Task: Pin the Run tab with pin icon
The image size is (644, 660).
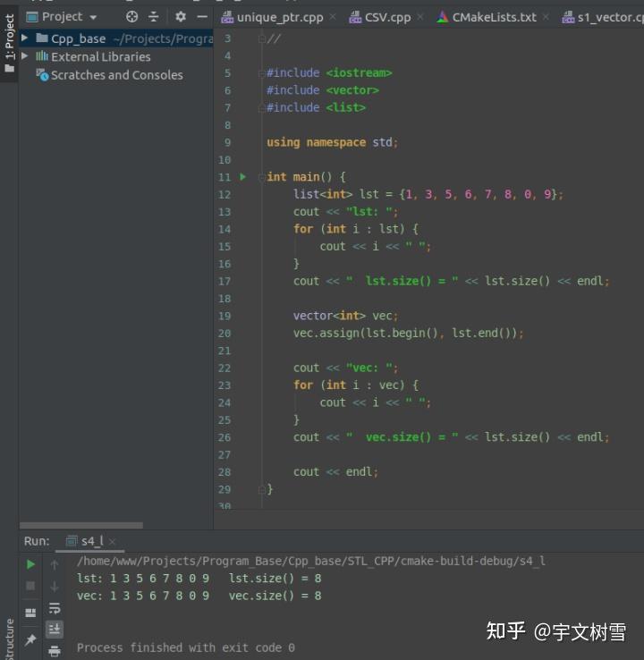Action: pos(30,639)
